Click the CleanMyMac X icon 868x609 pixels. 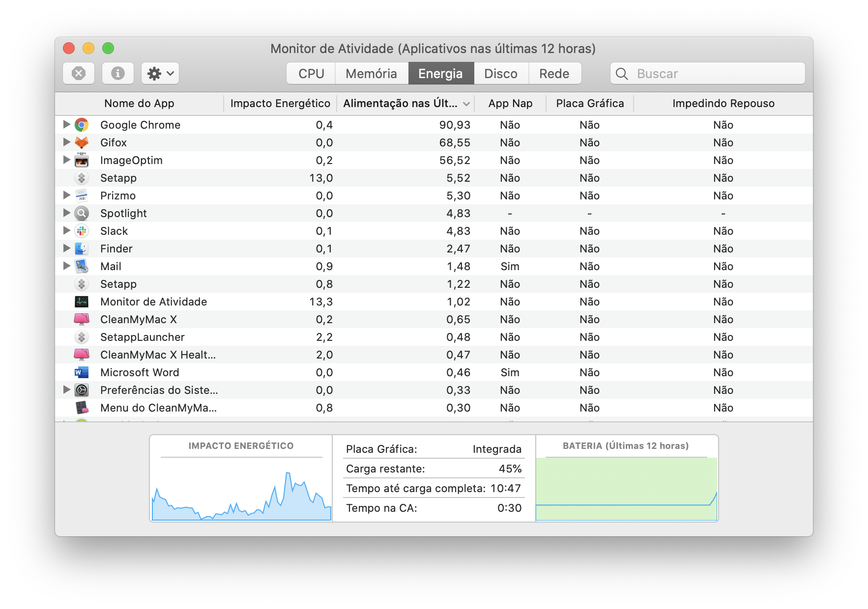82,319
